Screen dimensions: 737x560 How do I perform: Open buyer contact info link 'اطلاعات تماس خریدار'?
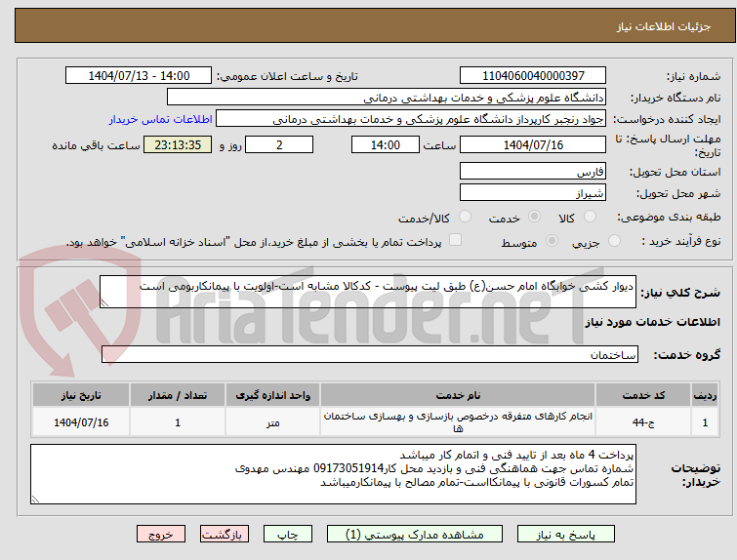(x=161, y=119)
